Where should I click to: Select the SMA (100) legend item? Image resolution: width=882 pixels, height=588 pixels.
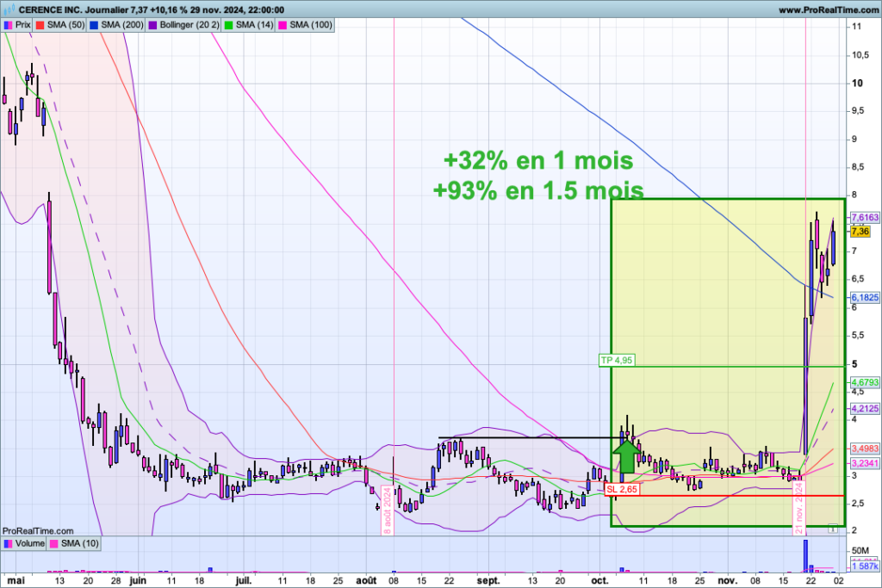[306, 25]
